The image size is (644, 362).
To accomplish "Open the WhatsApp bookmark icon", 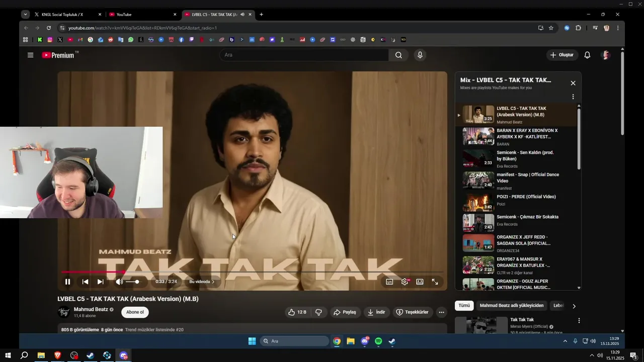I will tap(131, 40).
